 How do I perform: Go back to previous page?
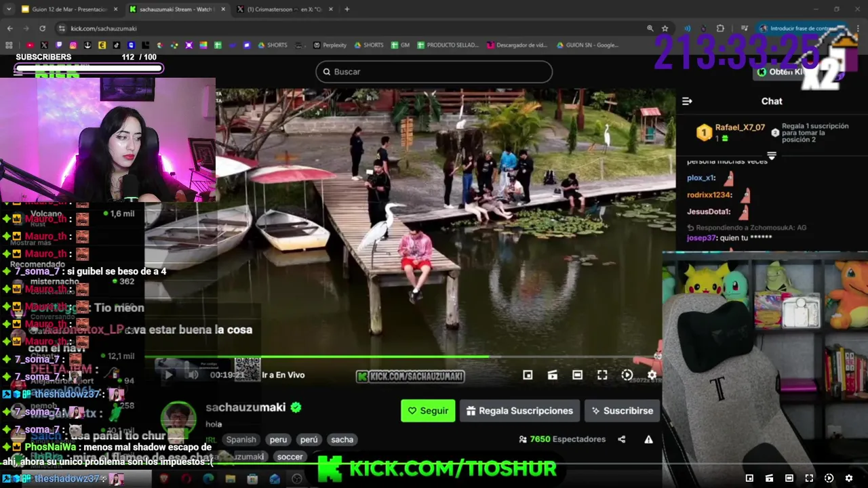9,28
